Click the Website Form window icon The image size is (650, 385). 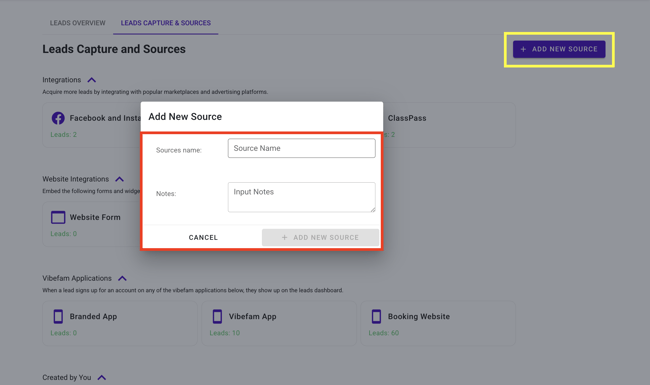pos(58,217)
